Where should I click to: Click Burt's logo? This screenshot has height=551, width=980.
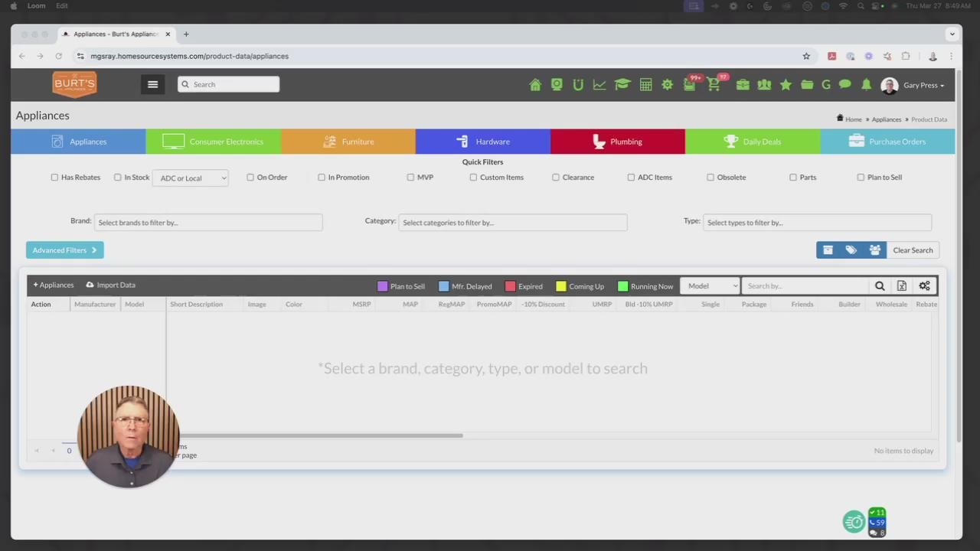pyautogui.click(x=74, y=84)
